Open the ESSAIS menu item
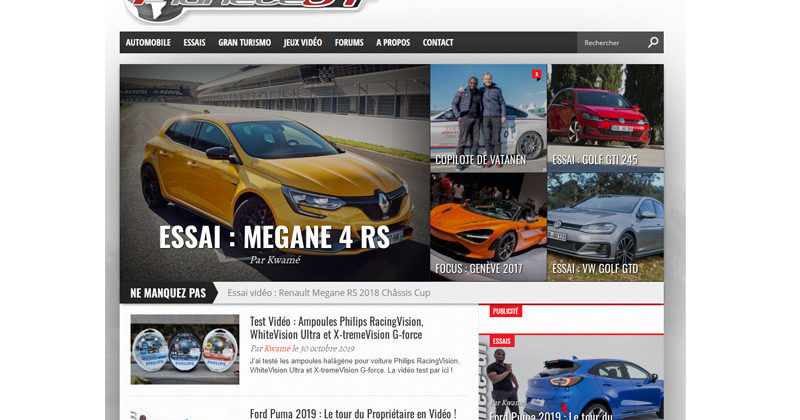Screen dimensions: 800x420 pyautogui.click(x=194, y=42)
